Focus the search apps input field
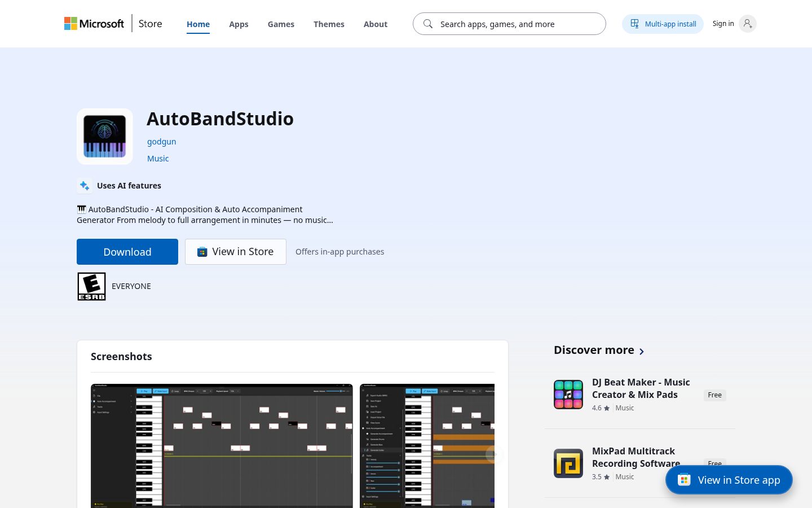The width and height of the screenshot is (812, 508). 509,24
